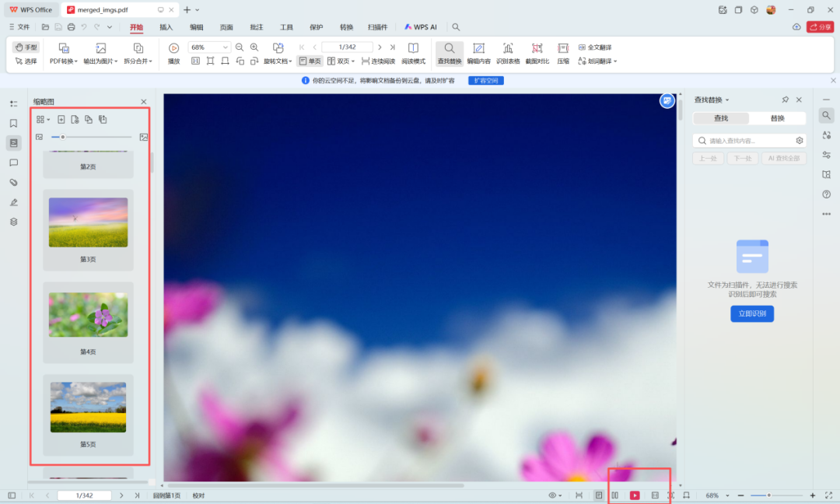The height and width of the screenshot is (504, 840).
Task: Open the eye protection dropdown in status bar
Action: (555, 495)
